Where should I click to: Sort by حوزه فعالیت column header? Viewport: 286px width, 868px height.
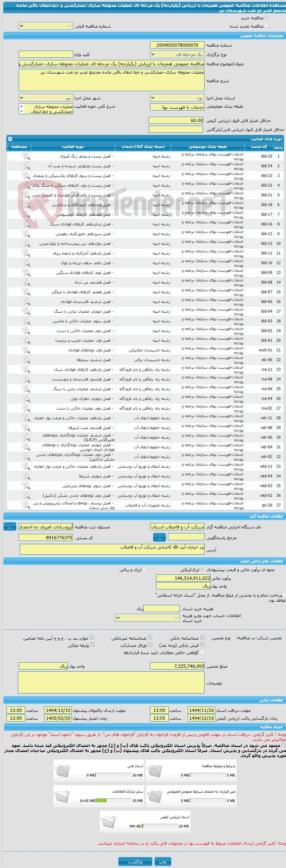point(73,146)
